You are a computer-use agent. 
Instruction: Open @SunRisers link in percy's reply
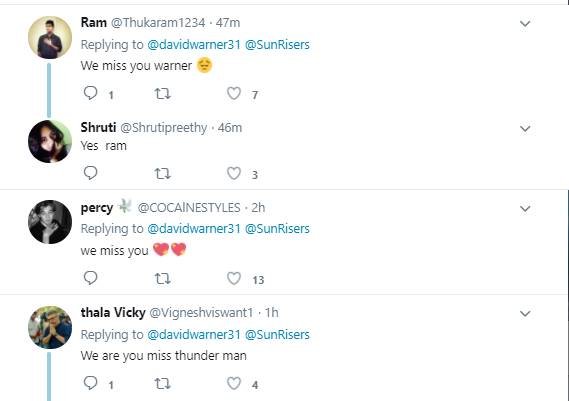coord(277,229)
